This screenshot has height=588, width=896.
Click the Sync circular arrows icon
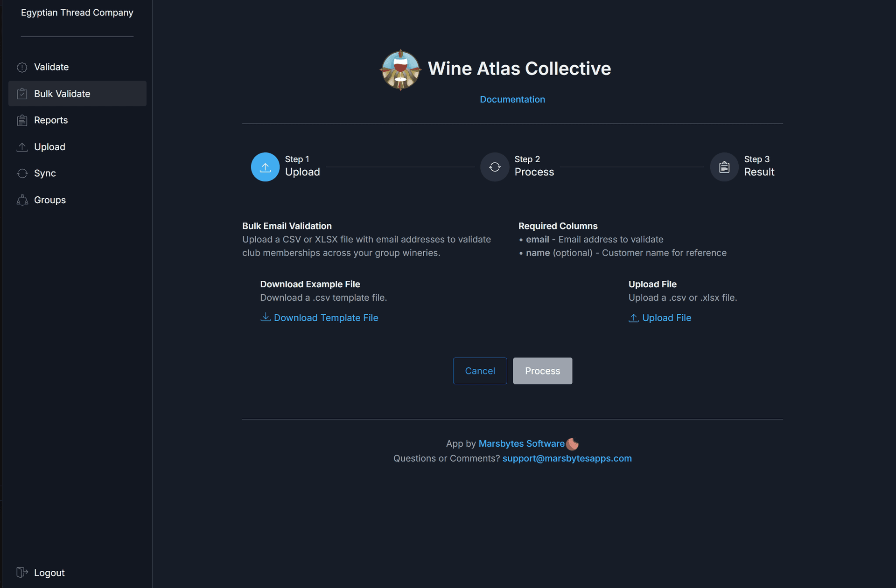pos(22,173)
